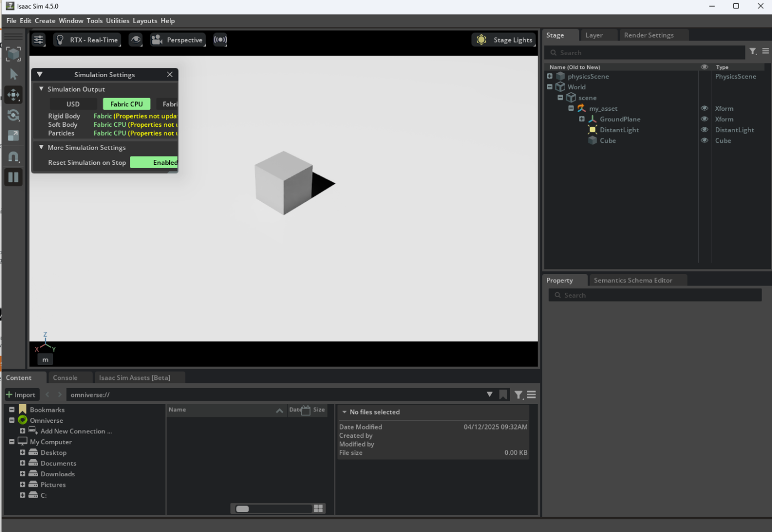Select Fabric CPU simulation output
The width and height of the screenshot is (772, 532).
click(x=126, y=104)
